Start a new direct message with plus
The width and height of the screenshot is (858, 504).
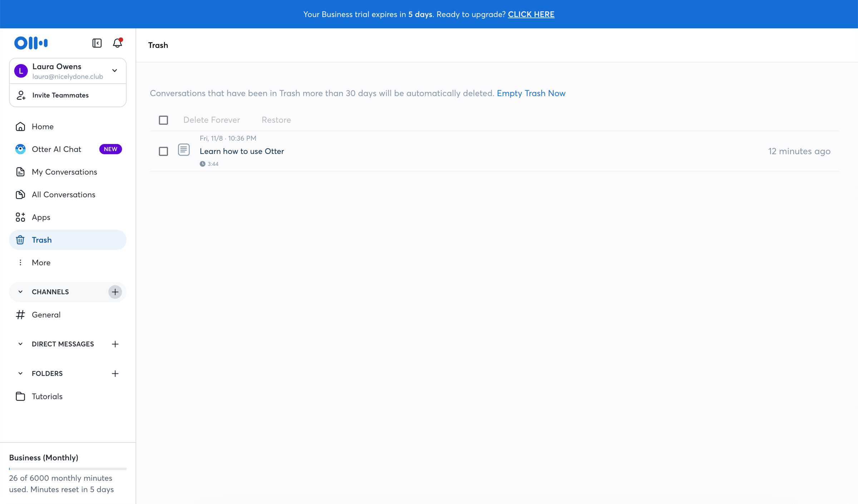click(115, 344)
